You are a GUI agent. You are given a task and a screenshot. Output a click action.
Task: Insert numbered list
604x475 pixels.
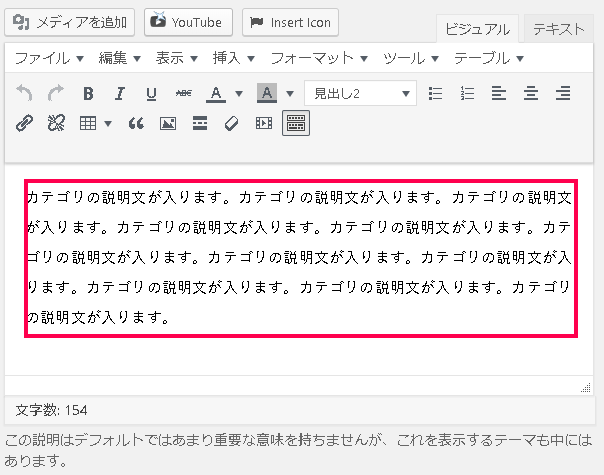(466, 94)
